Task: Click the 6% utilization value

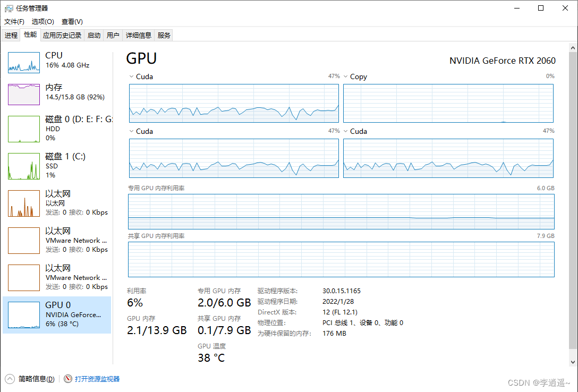Action: click(134, 302)
